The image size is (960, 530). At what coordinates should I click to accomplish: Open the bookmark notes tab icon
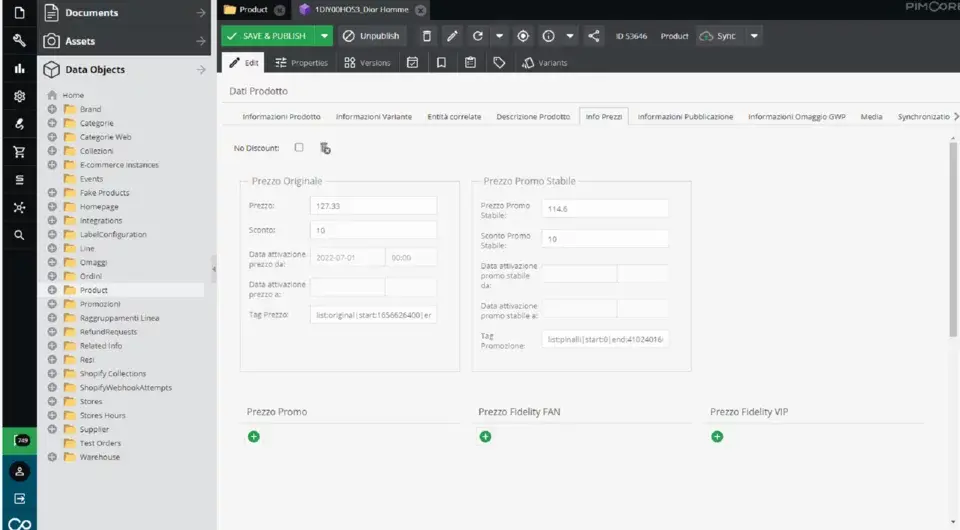441,62
